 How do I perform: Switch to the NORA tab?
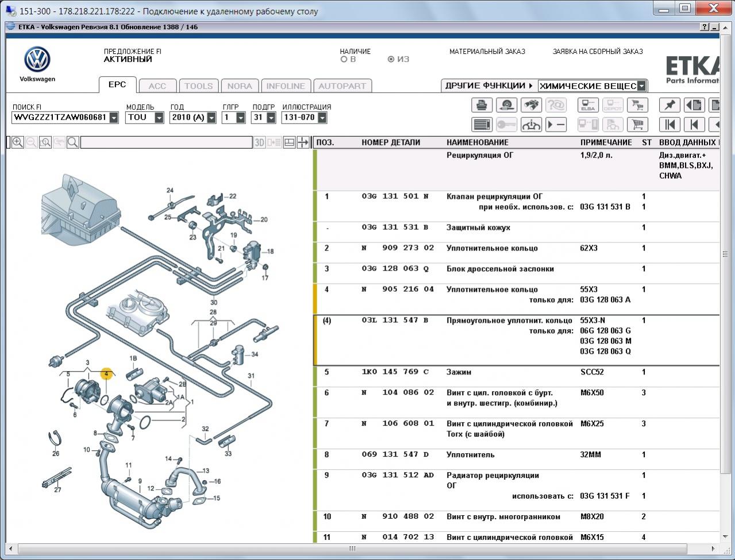(x=240, y=86)
